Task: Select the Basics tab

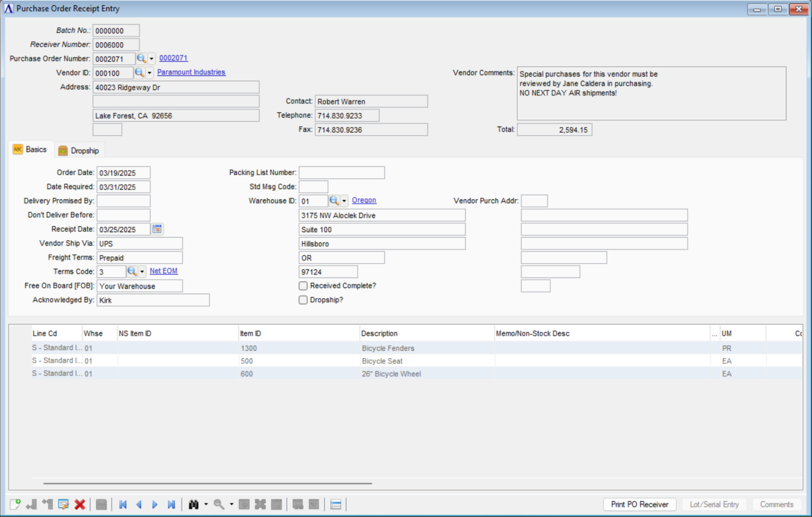Action: (30, 150)
